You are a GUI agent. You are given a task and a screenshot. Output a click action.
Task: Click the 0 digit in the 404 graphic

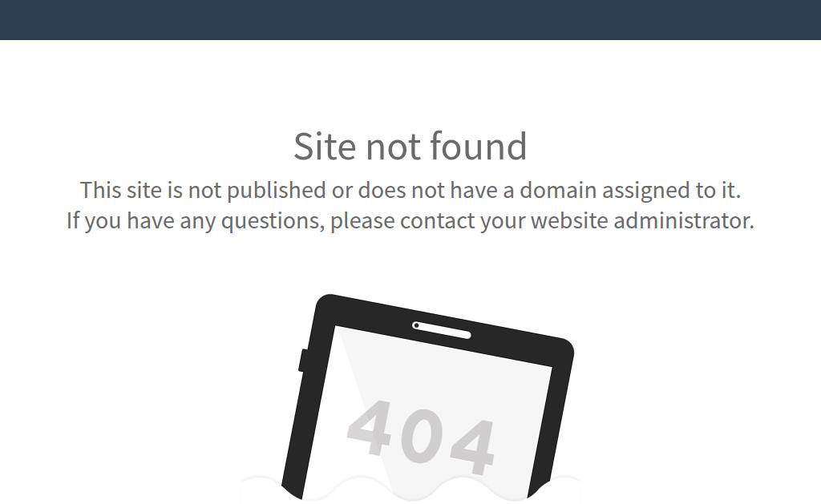pyautogui.click(x=422, y=437)
